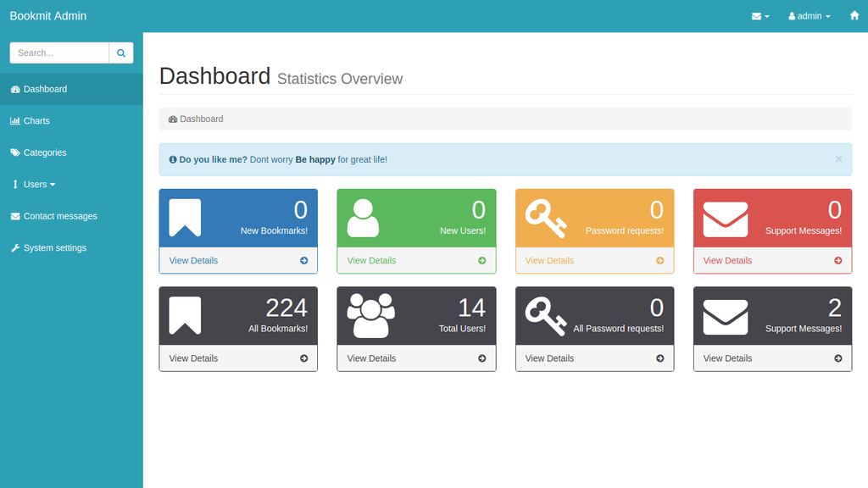Open Contact messages in the sidebar

pos(71,216)
